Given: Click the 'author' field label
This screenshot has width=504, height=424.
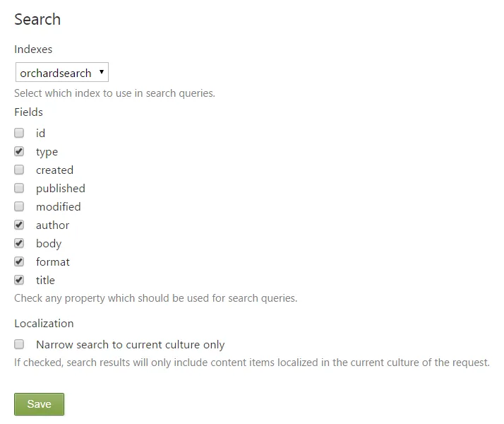Looking at the screenshot, I should click(x=53, y=225).
